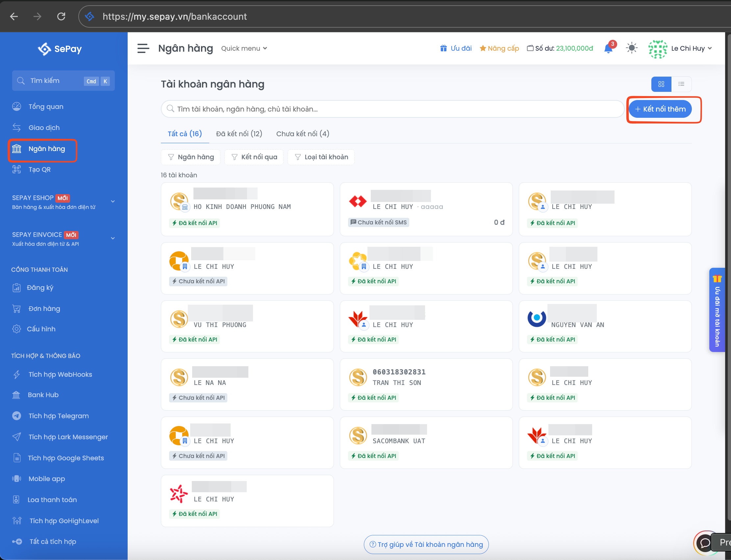Viewport: 731px width, 560px height.
Task: Open Tích hợp WebHooks in sidebar
Action: [x=60, y=375]
